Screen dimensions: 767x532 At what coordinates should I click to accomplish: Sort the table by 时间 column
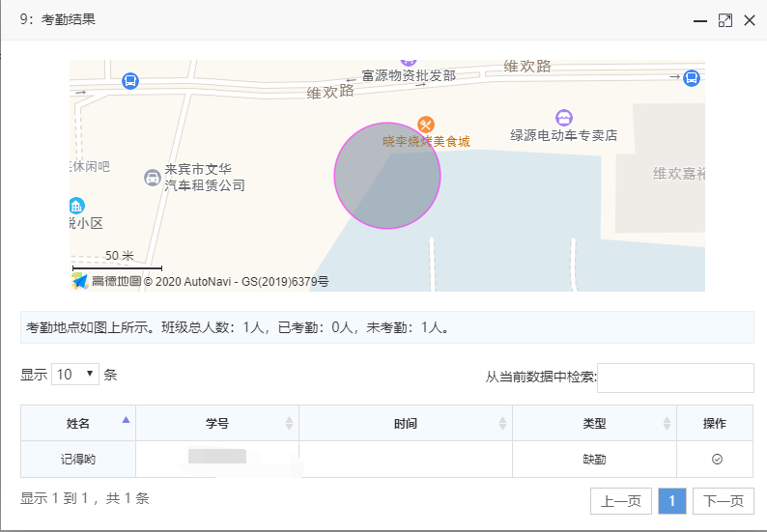coord(406,423)
